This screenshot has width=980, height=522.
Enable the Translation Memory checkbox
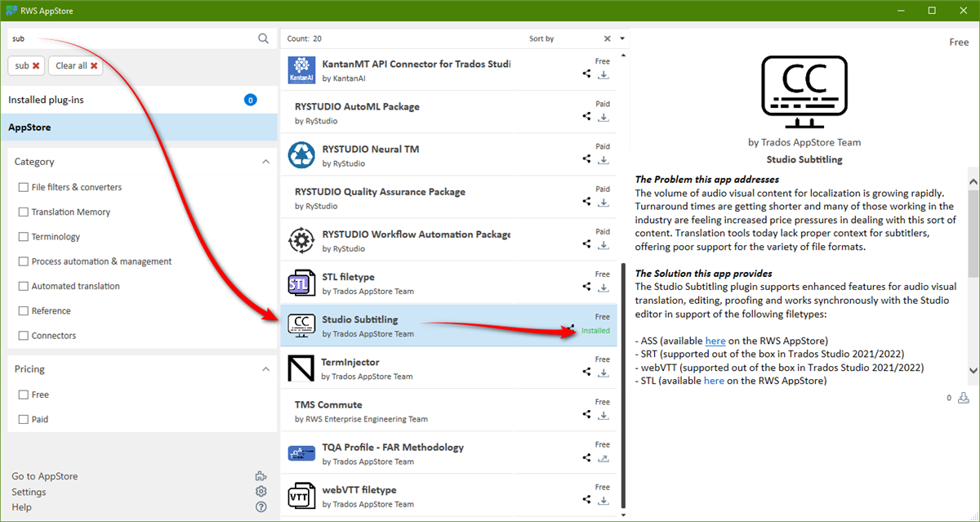pyautogui.click(x=23, y=212)
